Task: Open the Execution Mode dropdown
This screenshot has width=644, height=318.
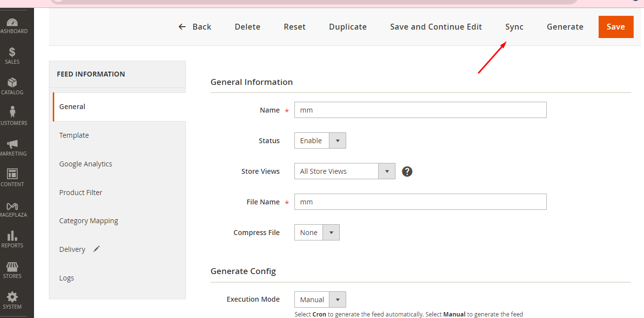Action: pyautogui.click(x=320, y=300)
